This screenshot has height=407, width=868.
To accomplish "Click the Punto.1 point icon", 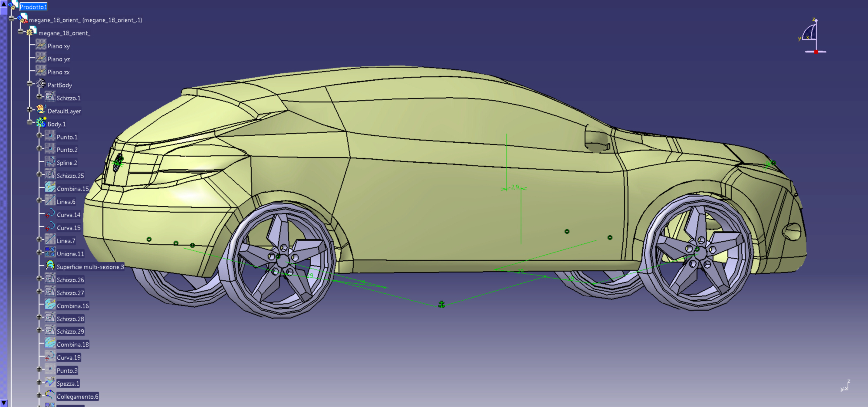I will click(50, 136).
